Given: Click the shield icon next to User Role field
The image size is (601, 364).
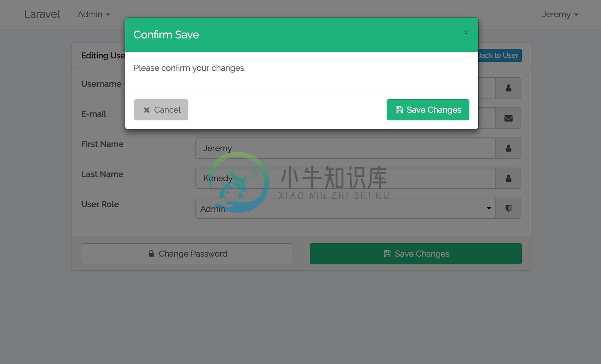Looking at the screenshot, I should 508,208.
